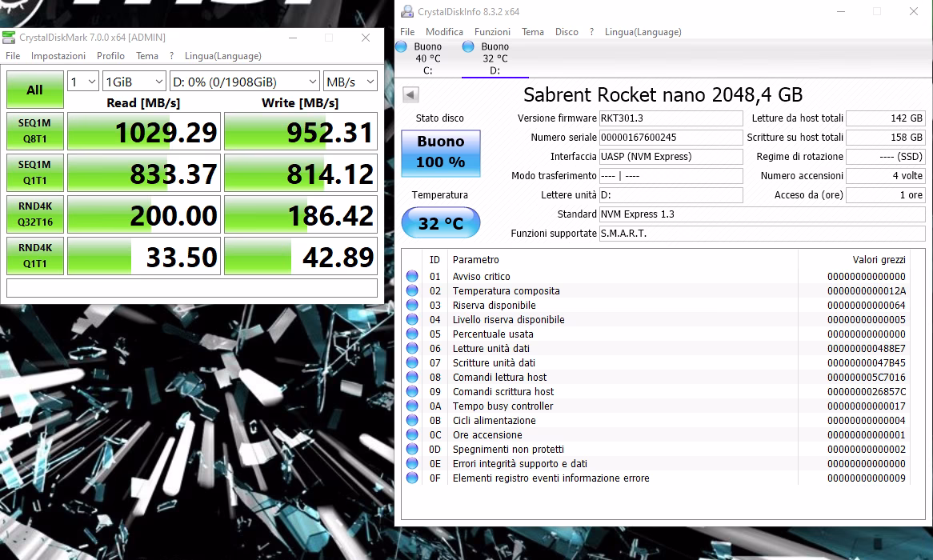This screenshot has width=933, height=560.
Task: Click status orb for Percentuale usata row
Action: click(x=412, y=334)
